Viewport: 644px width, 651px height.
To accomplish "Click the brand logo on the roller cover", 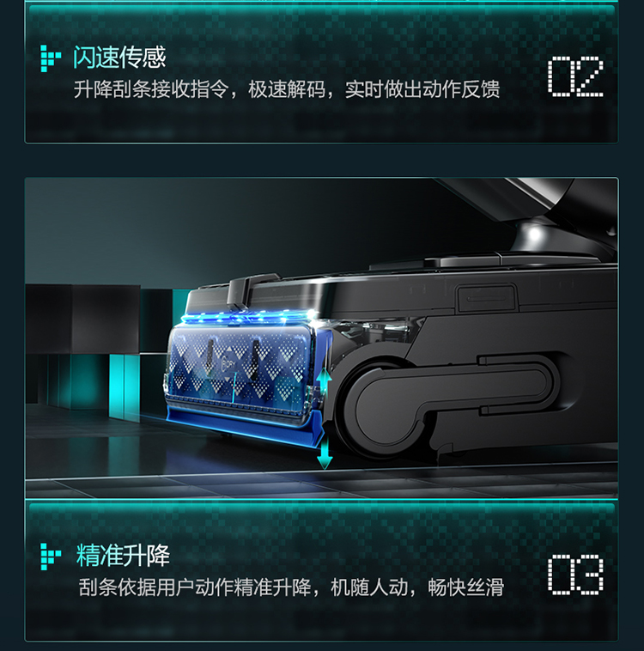I will click(x=229, y=365).
